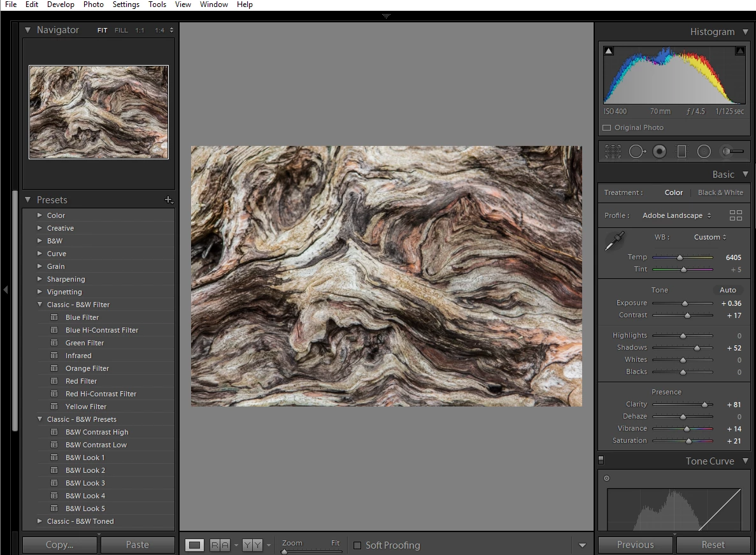
Task: Check the Soft Proofing box
Action: (357, 545)
